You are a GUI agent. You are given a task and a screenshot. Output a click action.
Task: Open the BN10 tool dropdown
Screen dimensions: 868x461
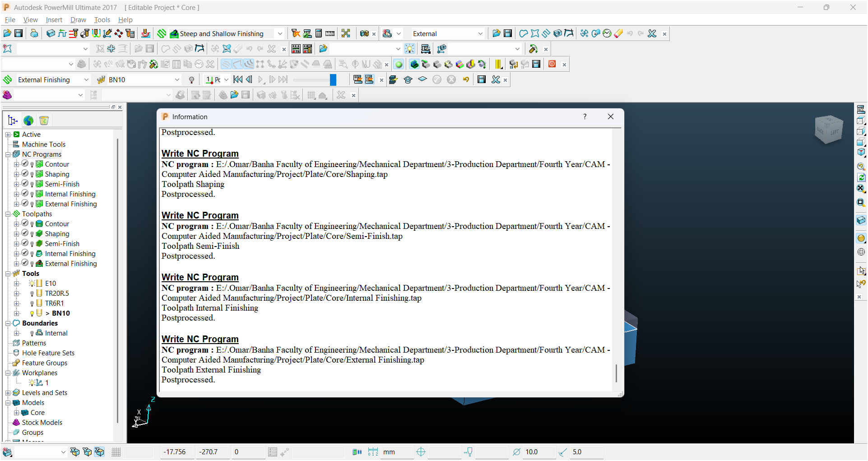pyautogui.click(x=177, y=79)
